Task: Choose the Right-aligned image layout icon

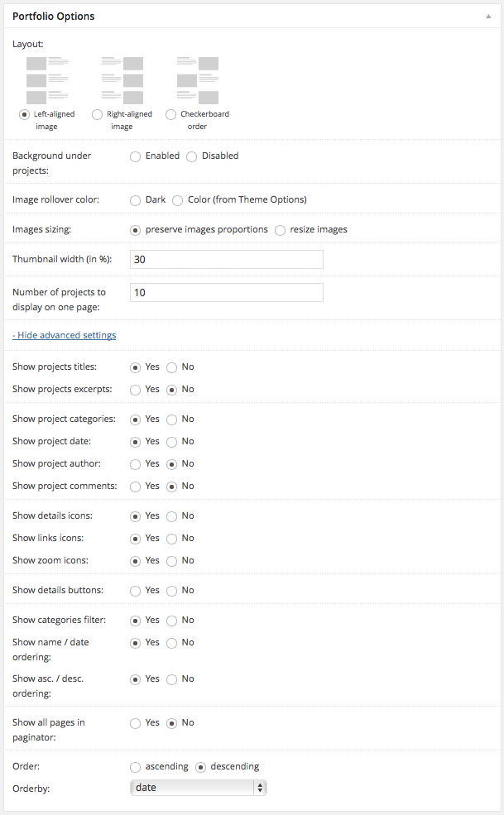Action: click(122, 80)
